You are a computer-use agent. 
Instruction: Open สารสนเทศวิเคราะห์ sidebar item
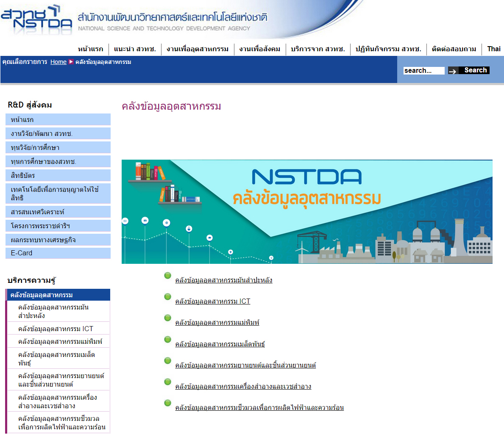[58, 212]
